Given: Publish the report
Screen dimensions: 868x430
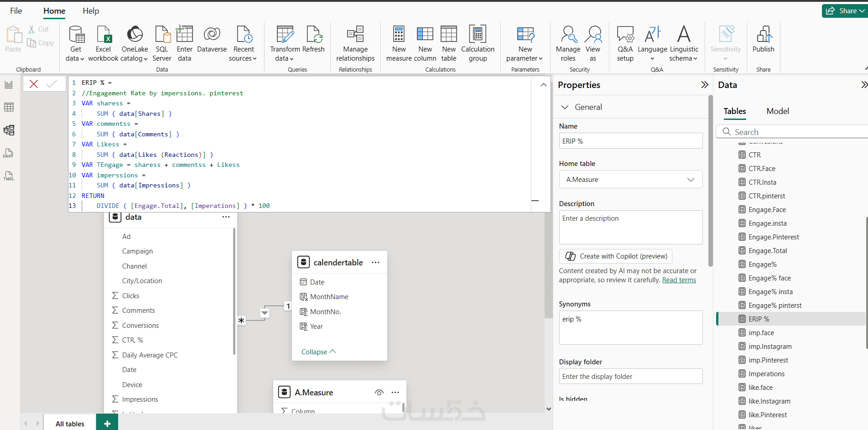Looking at the screenshot, I should [x=763, y=40].
